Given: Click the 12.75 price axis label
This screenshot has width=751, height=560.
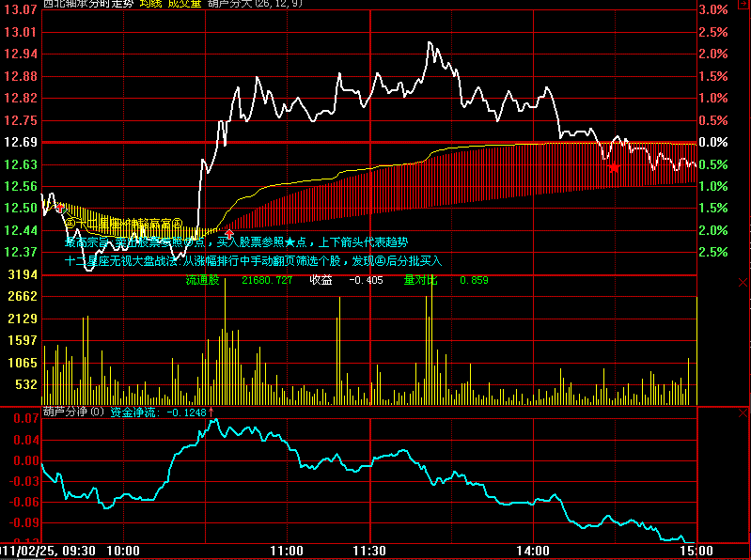Looking at the screenshot, I should click(x=20, y=120).
